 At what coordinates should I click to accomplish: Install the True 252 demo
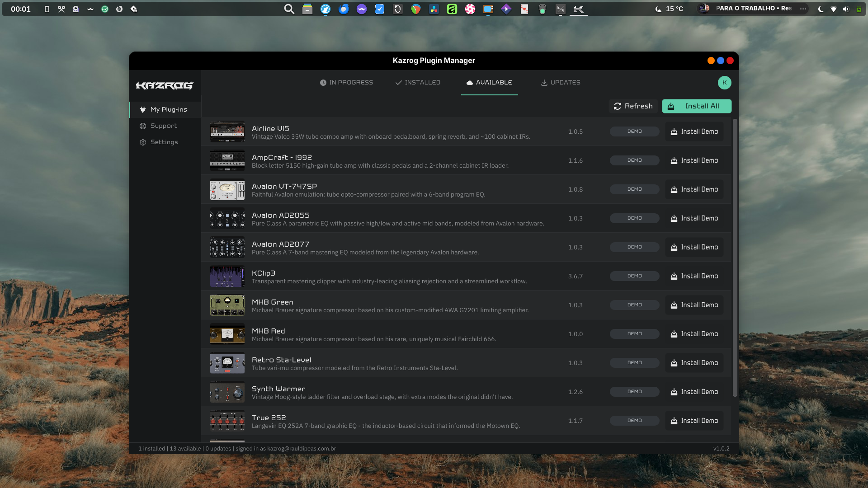[x=694, y=421]
